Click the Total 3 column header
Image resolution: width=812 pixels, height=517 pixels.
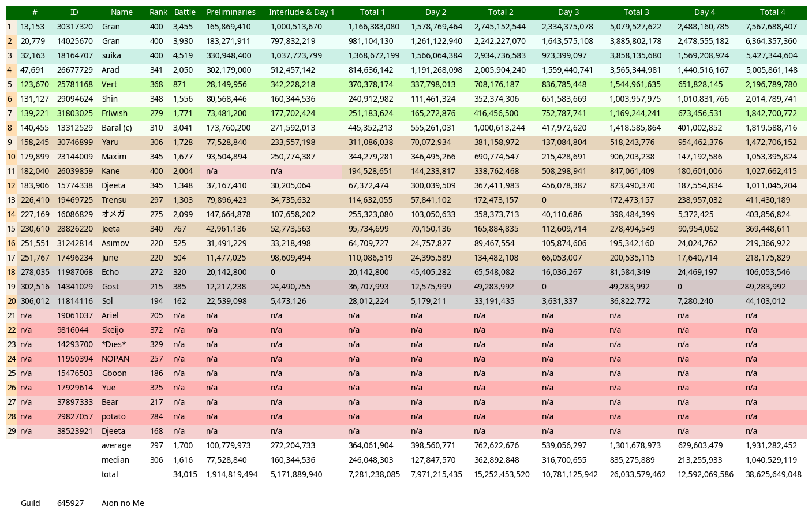pos(636,12)
